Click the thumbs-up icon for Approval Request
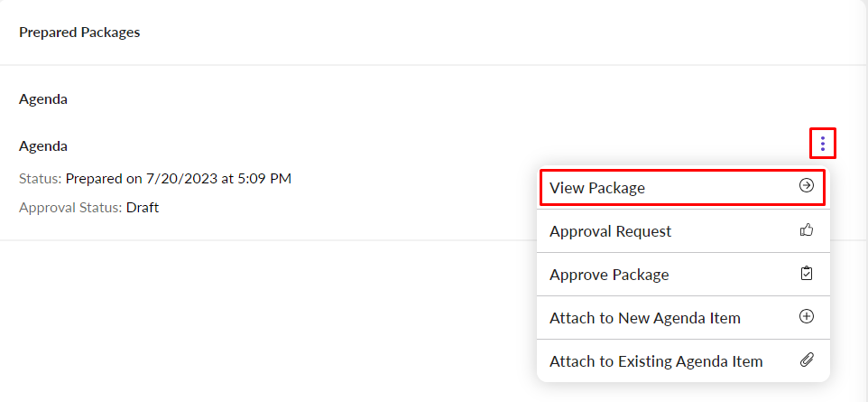The image size is (868, 402). click(x=807, y=230)
